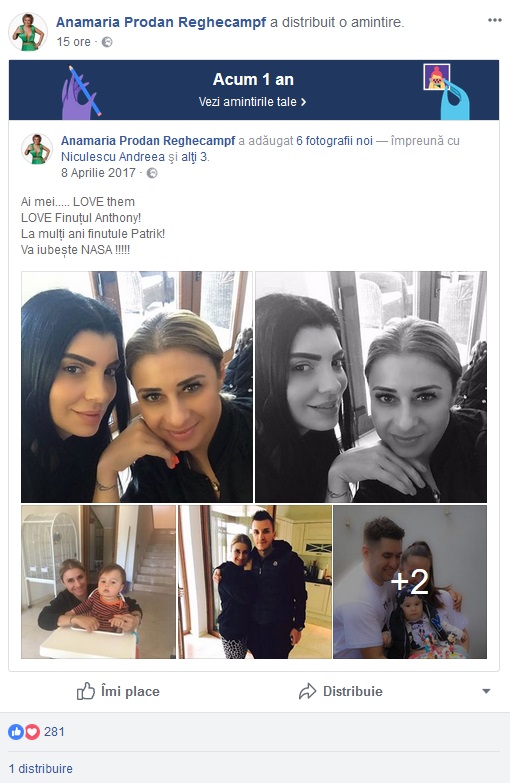This screenshot has height=783, width=510.
Task: Open the 8 Aprilie 2017 timestamp
Action: (x=98, y=173)
